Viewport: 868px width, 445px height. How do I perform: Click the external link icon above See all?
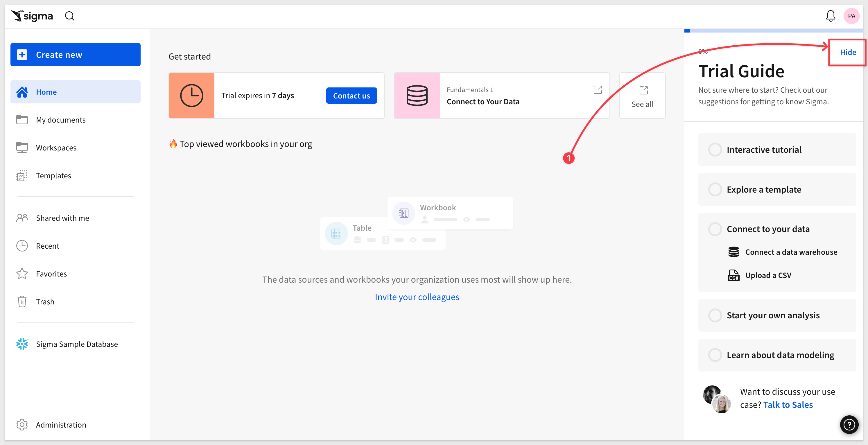pyautogui.click(x=643, y=90)
